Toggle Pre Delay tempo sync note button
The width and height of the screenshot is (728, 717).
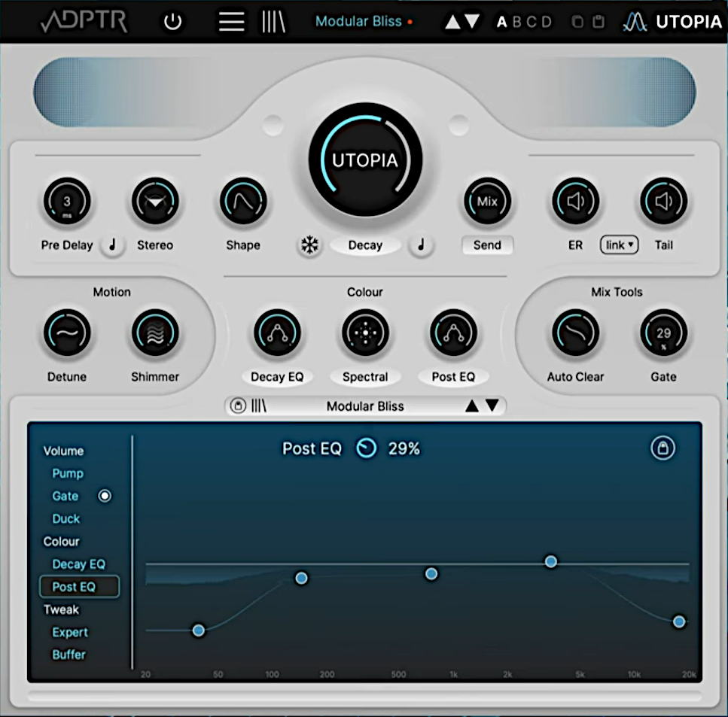(112, 245)
